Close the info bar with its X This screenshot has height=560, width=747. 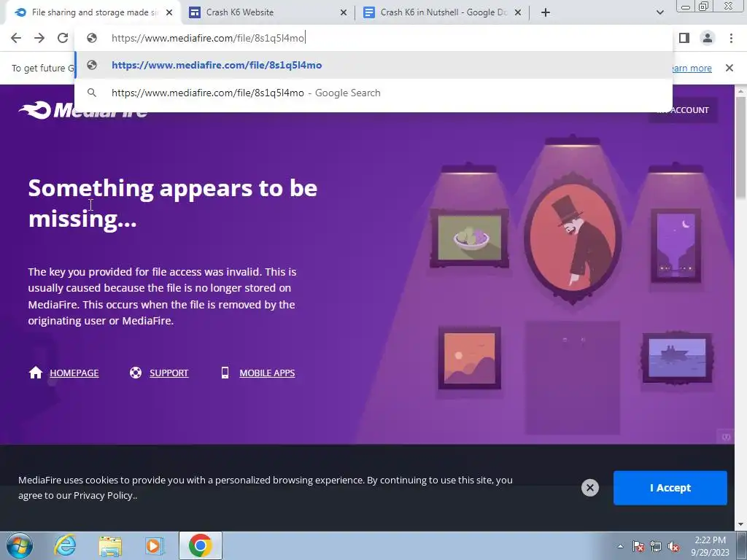coord(729,68)
